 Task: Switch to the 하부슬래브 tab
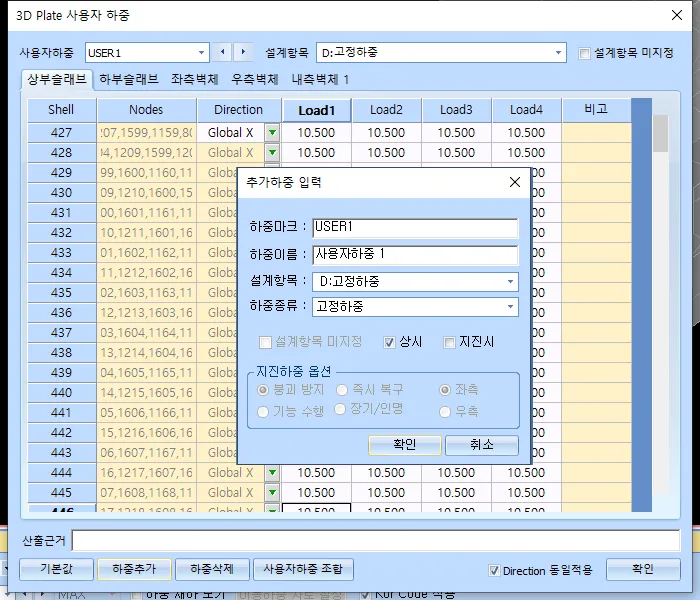[x=129, y=79]
